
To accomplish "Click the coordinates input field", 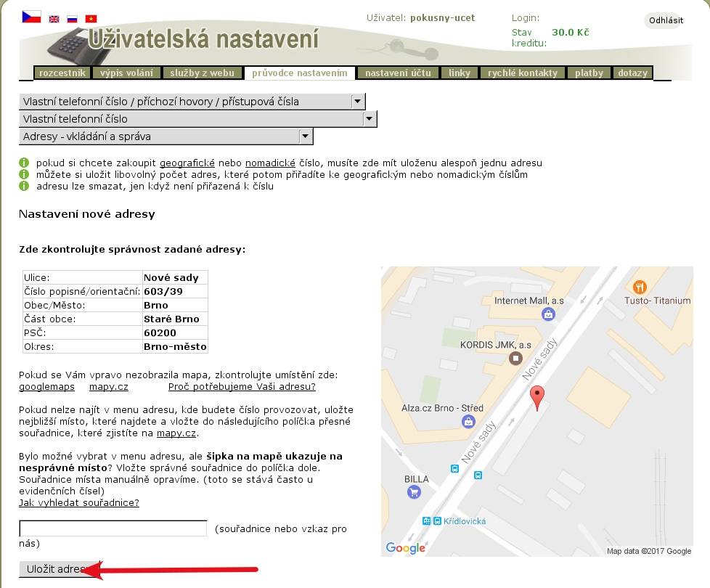I will [113, 528].
